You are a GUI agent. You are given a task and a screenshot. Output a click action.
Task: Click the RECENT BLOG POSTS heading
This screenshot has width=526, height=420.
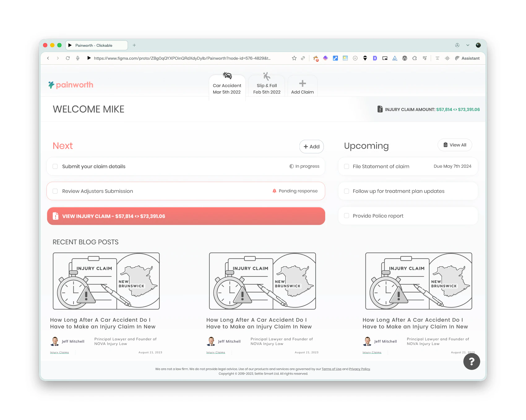click(x=85, y=242)
